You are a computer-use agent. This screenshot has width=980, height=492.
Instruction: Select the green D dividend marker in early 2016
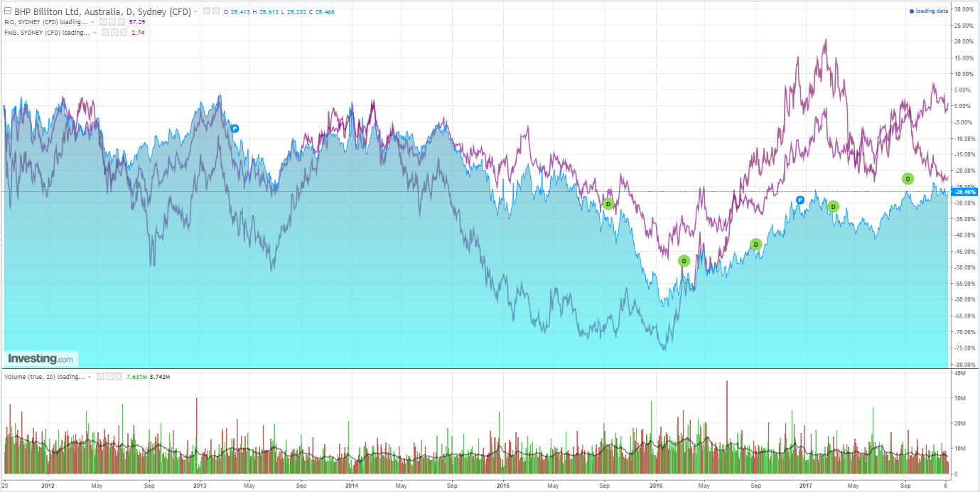click(x=684, y=261)
